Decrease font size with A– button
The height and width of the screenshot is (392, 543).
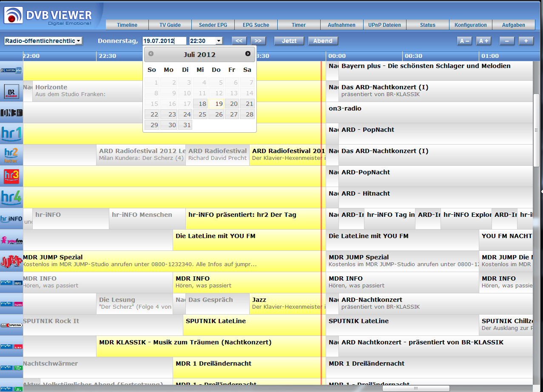[x=465, y=41]
